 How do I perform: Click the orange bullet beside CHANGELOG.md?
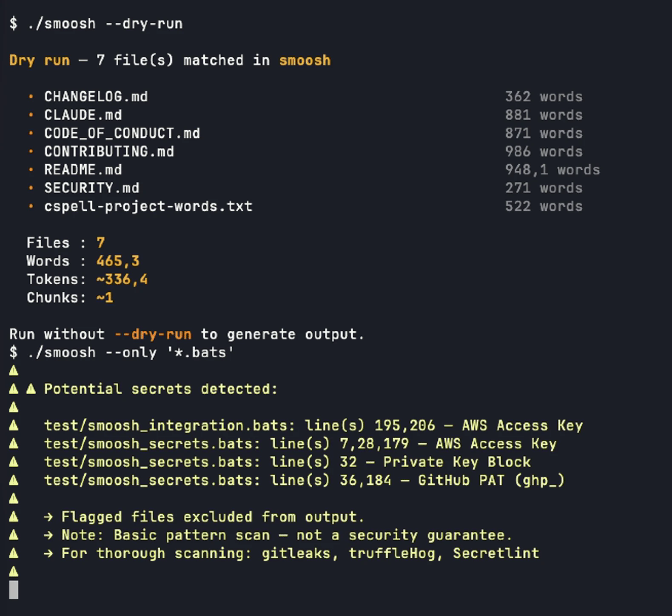31,97
